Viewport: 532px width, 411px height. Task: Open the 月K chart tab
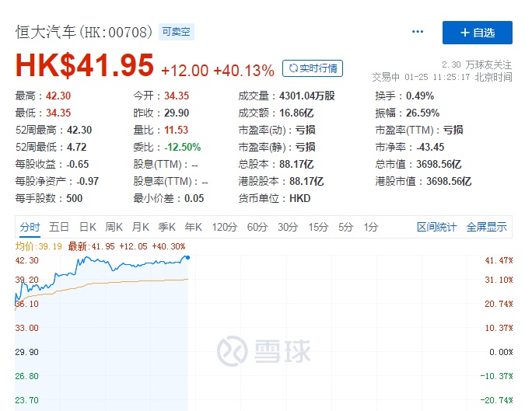[x=140, y=227]
